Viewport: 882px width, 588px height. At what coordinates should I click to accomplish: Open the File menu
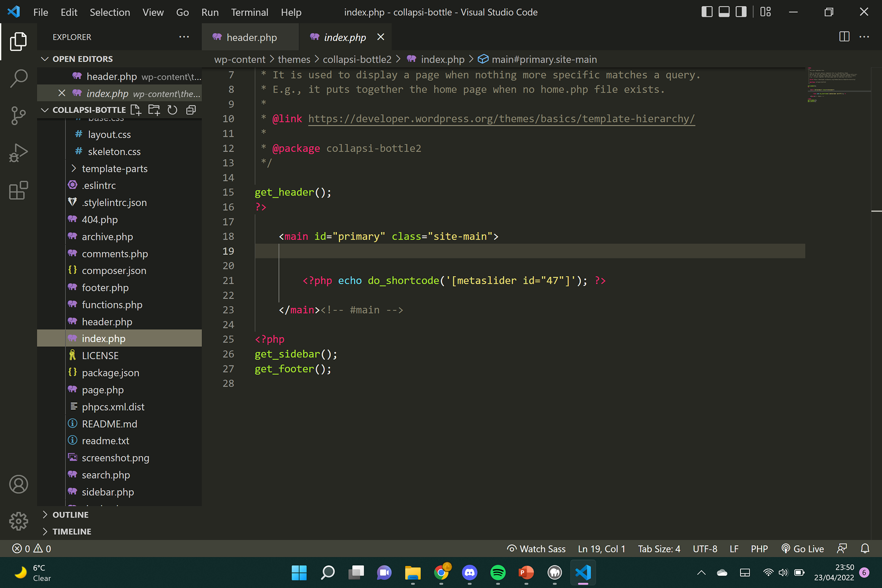pyautogui.click(x=40, y=12)
